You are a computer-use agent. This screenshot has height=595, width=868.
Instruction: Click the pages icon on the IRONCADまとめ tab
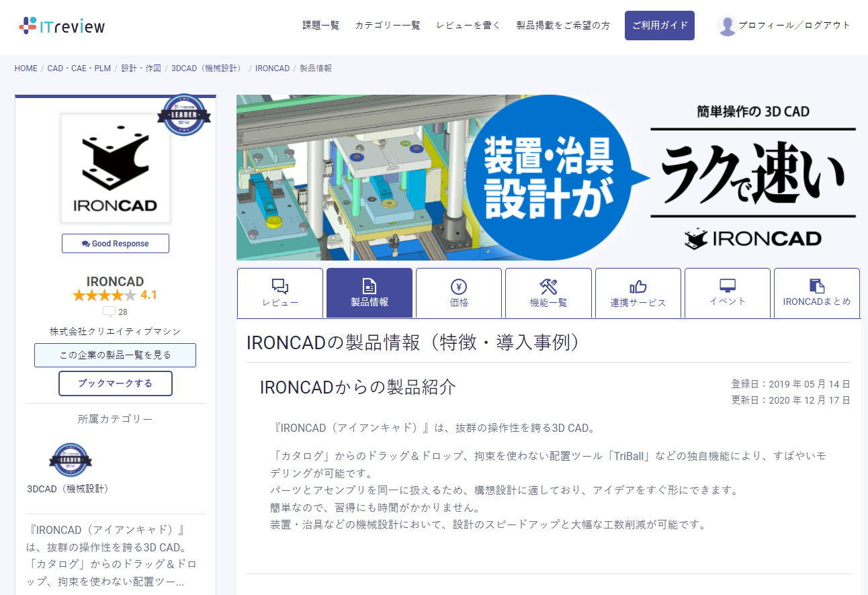(x=817, y=285)
